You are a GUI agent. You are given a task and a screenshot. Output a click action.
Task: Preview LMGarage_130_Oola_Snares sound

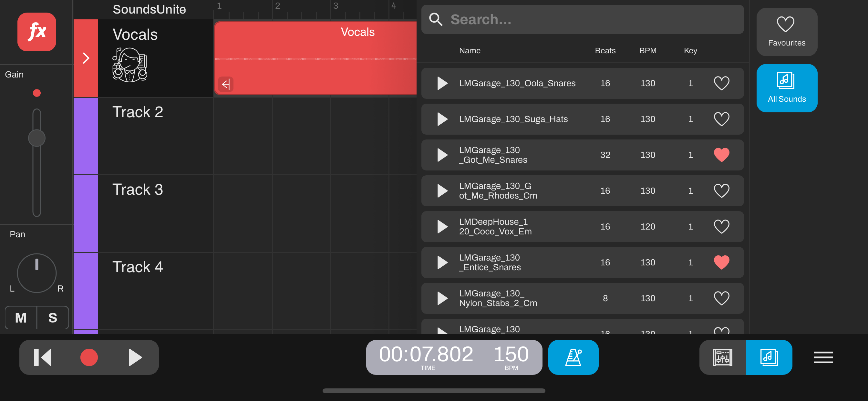click(442, 83)
